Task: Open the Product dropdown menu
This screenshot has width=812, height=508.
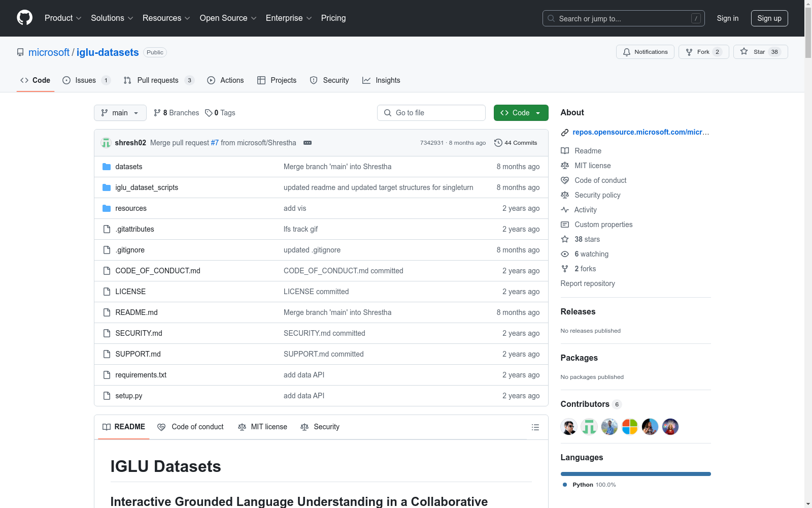Action: (x=63, y=18)
